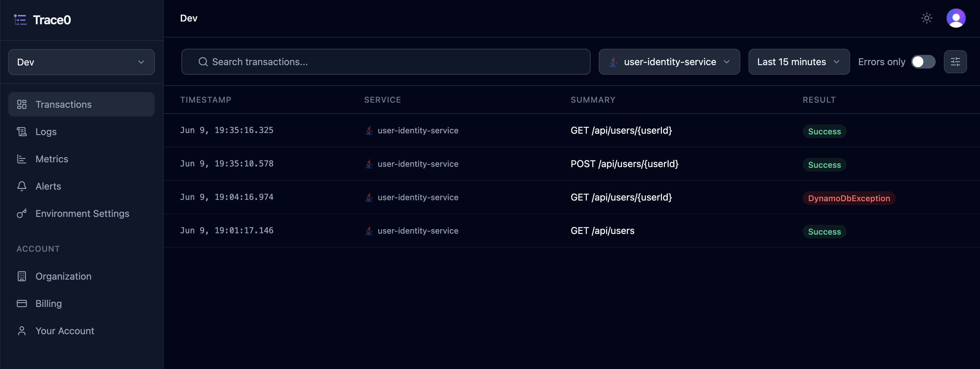Viewport: 980px width, 369px height.
Task: Click the search magnifier icon
Action: 203,62
